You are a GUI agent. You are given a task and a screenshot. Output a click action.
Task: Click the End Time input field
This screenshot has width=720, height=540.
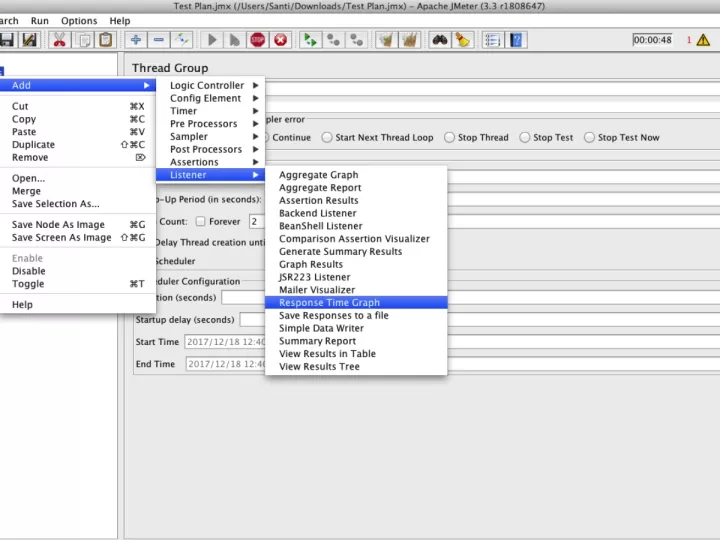coord(226,364)
